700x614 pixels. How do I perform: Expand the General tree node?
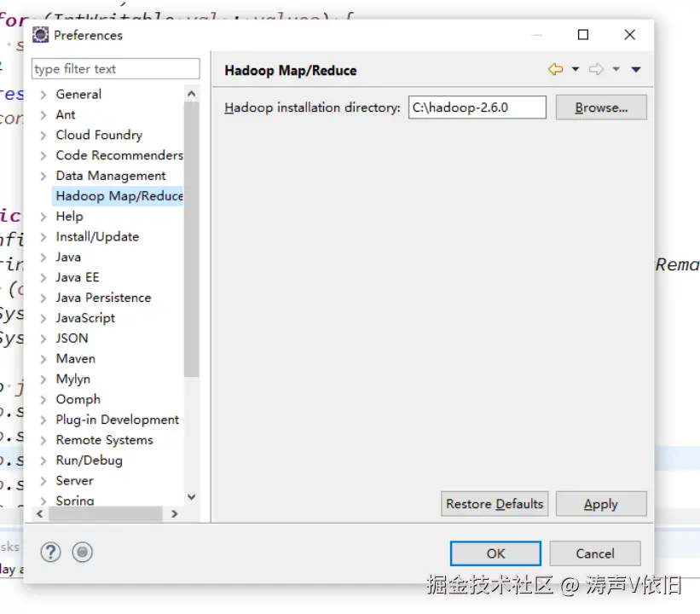point(43,95)
